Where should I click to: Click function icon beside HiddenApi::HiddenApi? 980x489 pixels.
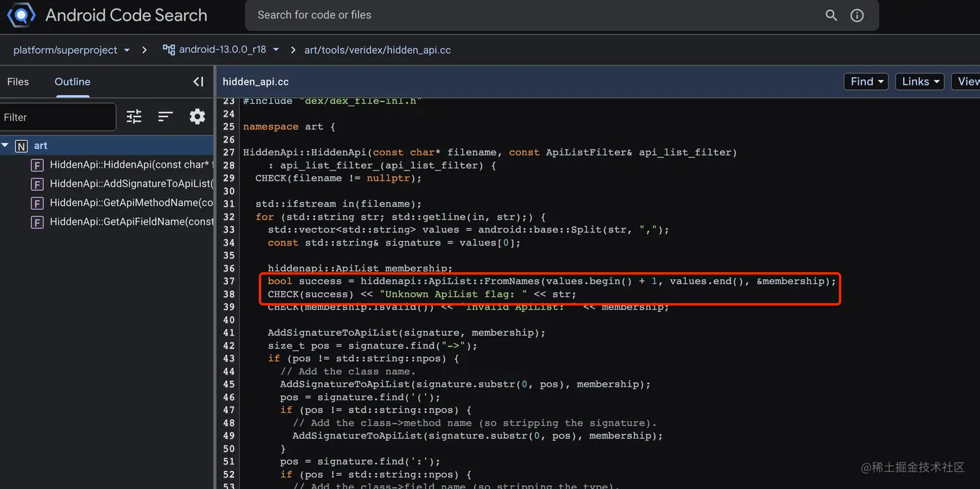coord(38,165)
